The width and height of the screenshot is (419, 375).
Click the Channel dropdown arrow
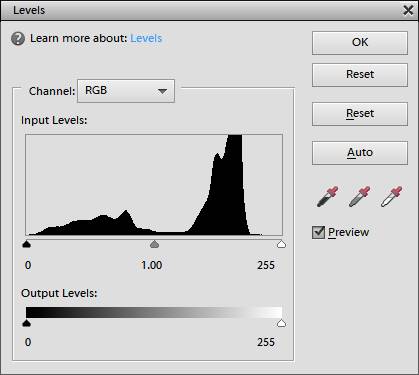[x=162, y=91]
